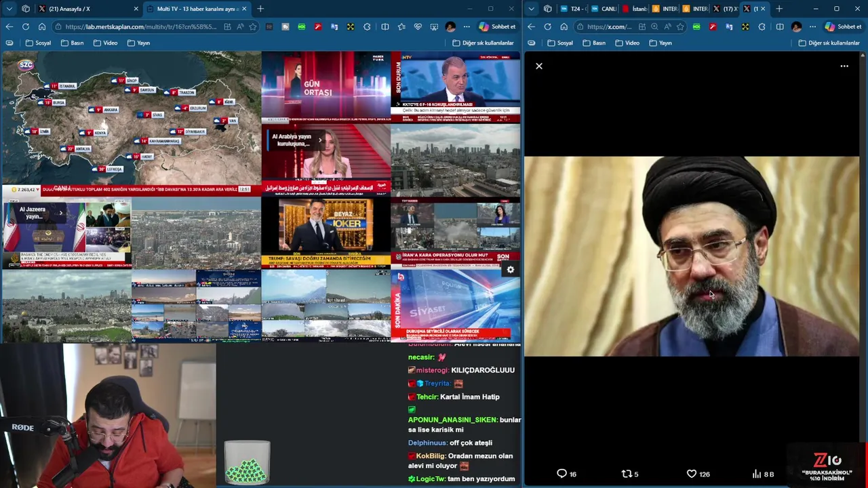Screen dimensions: 868x488
Task: Open Sosyal bookmarks folder in left browser
Action: [38, 43]
